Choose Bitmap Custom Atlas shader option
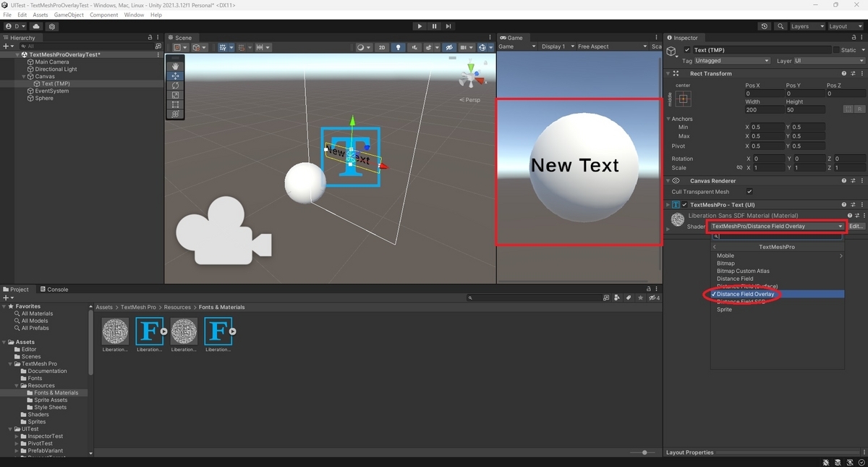The height and width of the screenshot is (467, 868). [743, 271]
